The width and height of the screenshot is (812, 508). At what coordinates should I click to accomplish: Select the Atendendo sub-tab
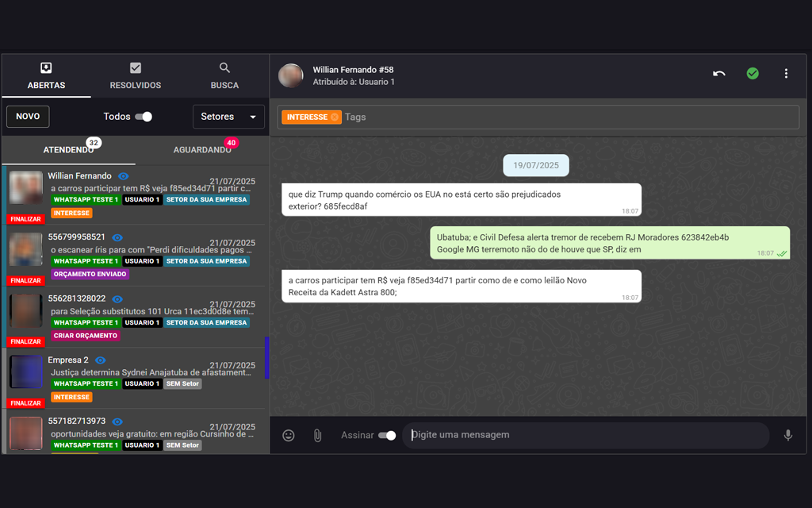[x=68, y=150]
